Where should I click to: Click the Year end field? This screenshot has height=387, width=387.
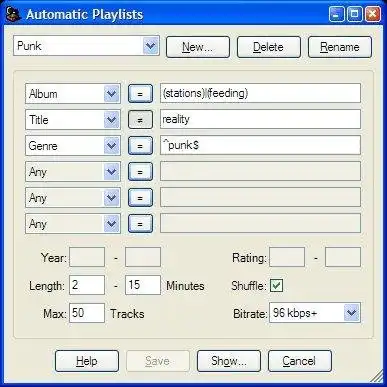click(x=143, y=257)
